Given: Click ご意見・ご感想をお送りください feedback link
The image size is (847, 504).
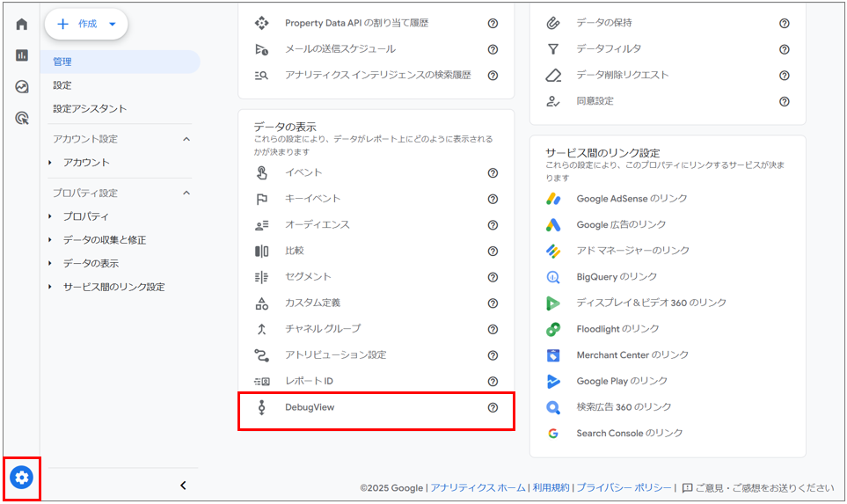Looking at the screenshot, I should (x=758, y=488).
